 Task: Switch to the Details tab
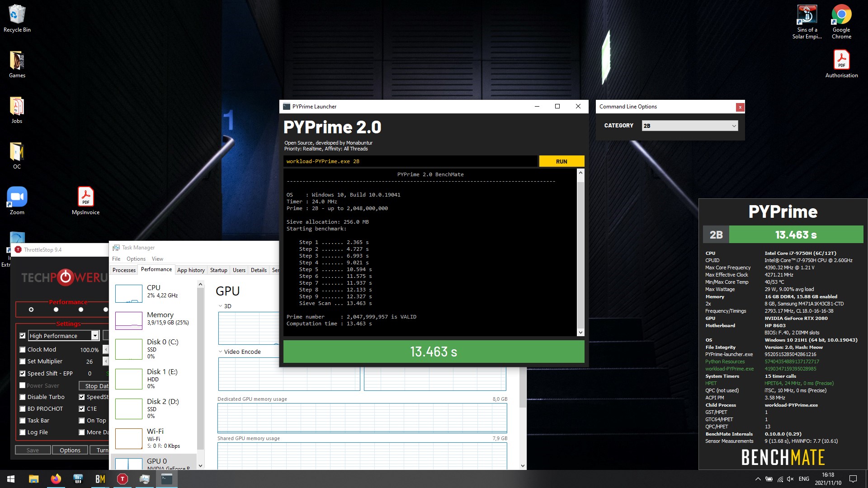pos(259,270)
